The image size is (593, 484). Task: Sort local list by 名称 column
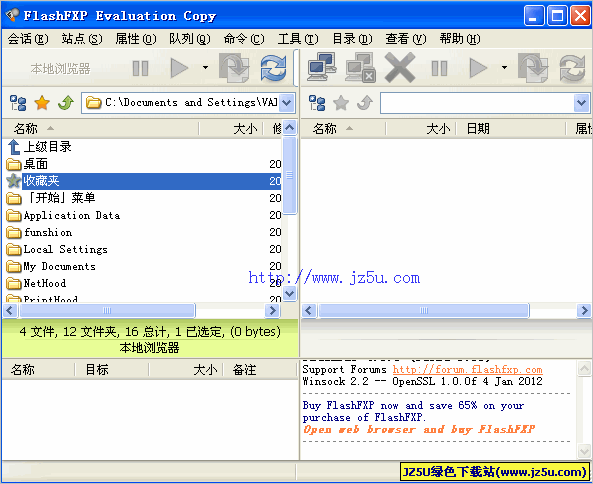pos(100,129)
